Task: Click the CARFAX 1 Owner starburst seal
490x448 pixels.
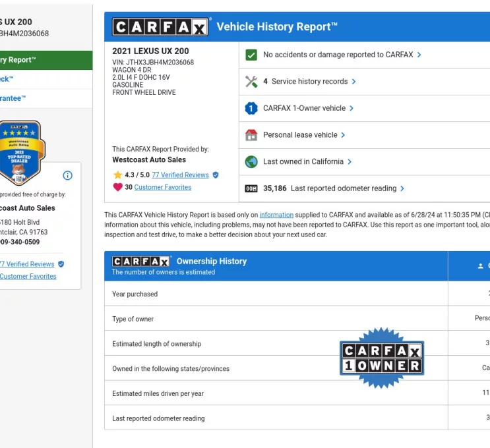Action: 382,358
